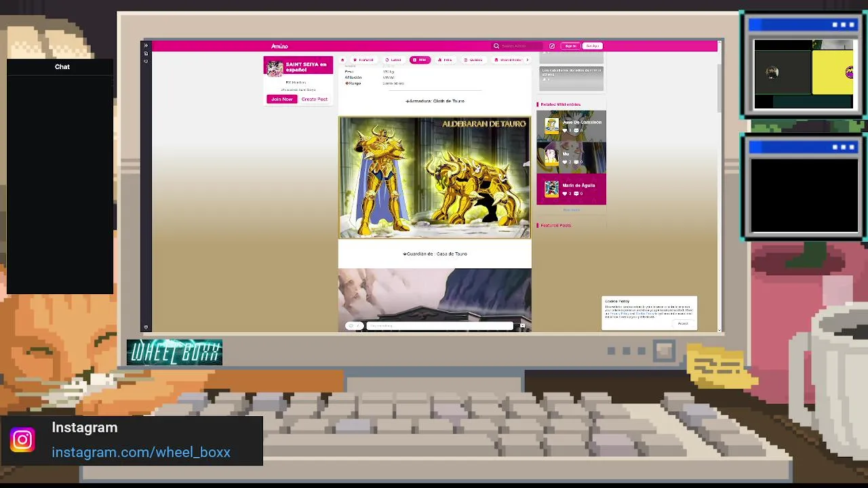Open the Saint Seiya community avatar

[x=275, y=68]
